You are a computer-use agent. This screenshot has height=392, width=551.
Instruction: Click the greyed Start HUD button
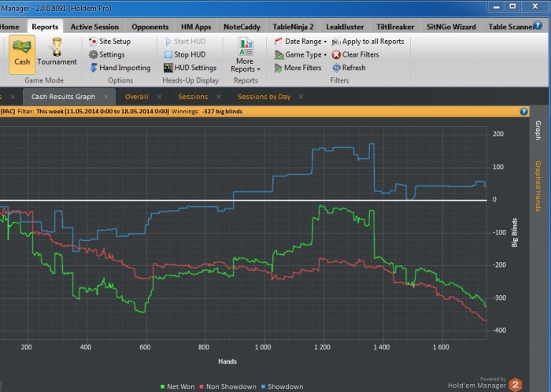pyautogui.click(x=185, y=42)
